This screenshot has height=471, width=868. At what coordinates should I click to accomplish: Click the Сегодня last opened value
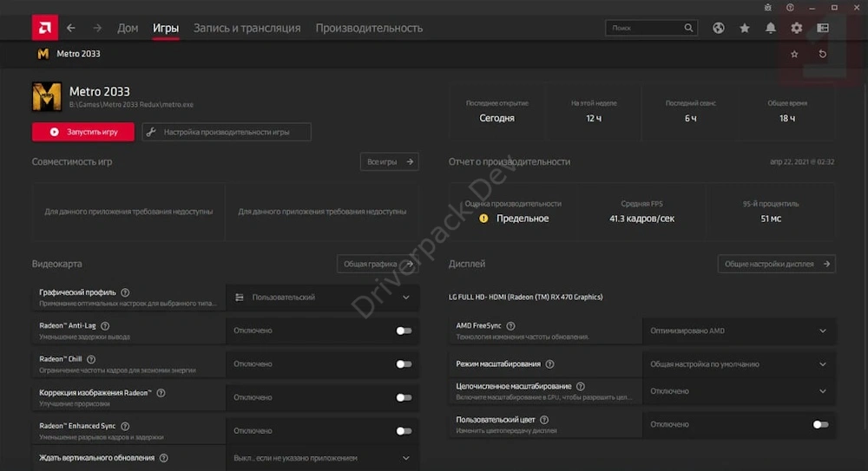click(x=496, y=118)
